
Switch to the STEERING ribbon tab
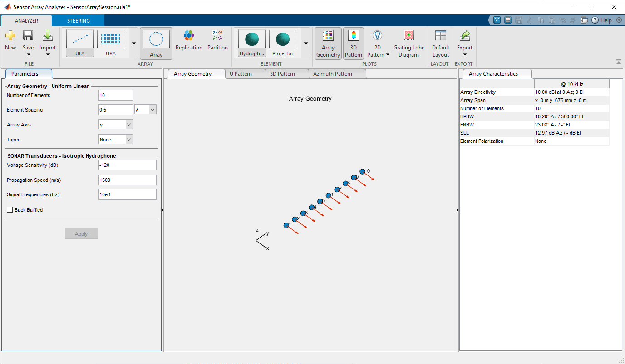tap(79, 20)
